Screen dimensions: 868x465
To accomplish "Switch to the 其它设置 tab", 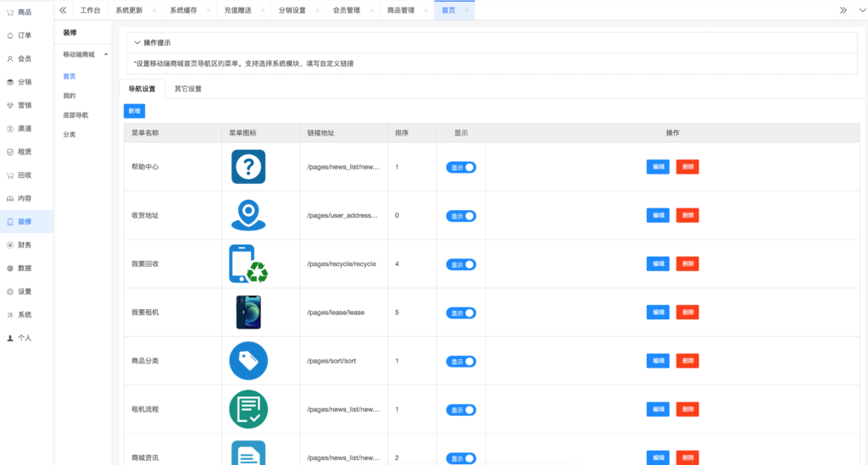I will click(187, 88).
